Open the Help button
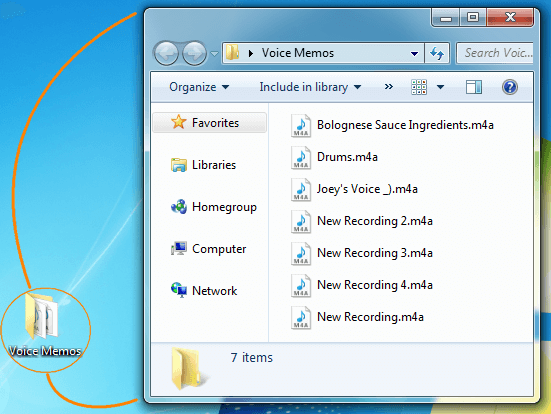The height and width of the screenshot is (414, 551). 510,87
